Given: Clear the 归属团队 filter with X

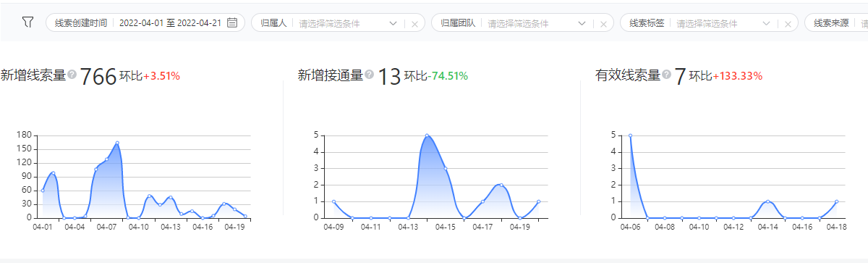Looking at the screenshot, I should [x=603, y=23].
